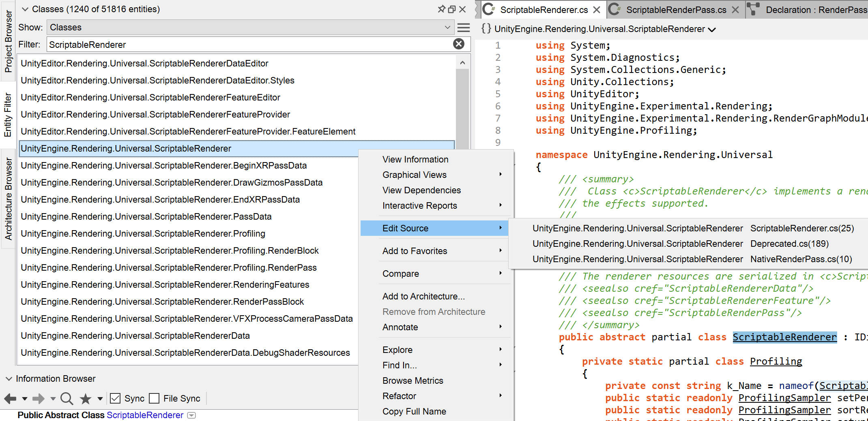868x421 pixels.
Task: Select ScriptableRenderer.DrawGizmosPassData entry
Action: tap(189, 182)
